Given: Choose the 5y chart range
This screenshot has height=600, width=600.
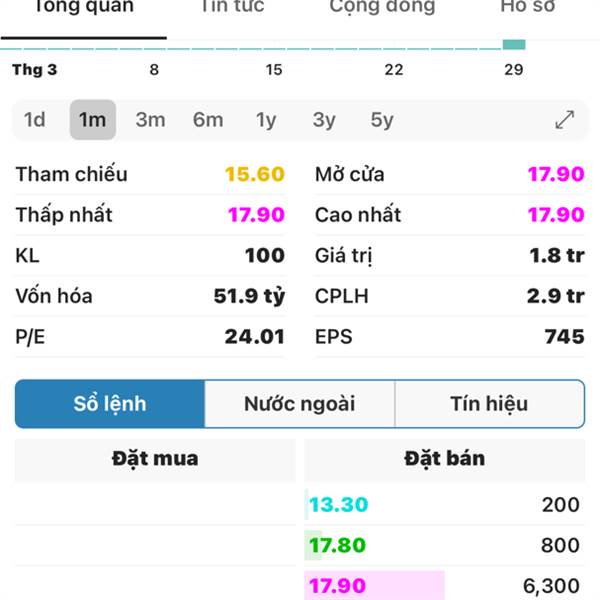Looking at the screenshot, I should pos(382,120).
